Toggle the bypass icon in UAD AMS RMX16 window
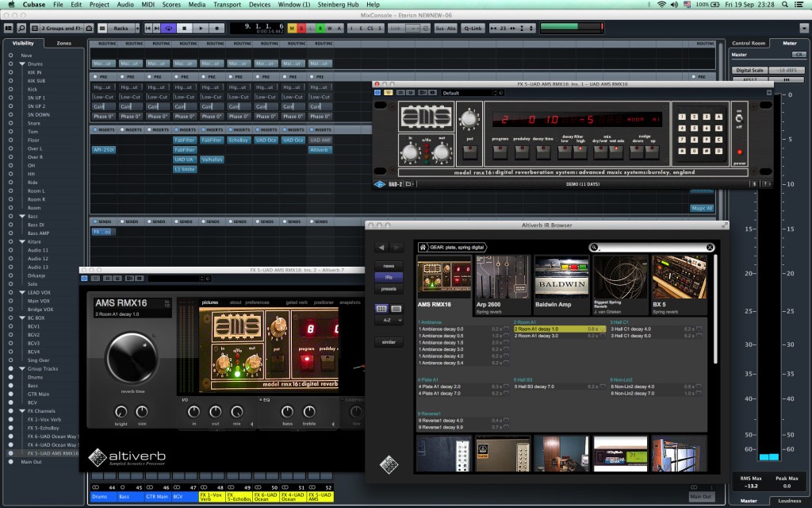 coord(387,93)
